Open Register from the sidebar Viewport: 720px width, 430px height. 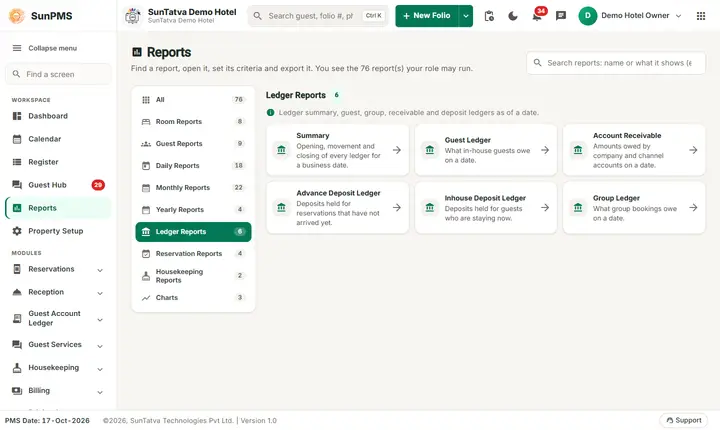(x=58, y=162)
